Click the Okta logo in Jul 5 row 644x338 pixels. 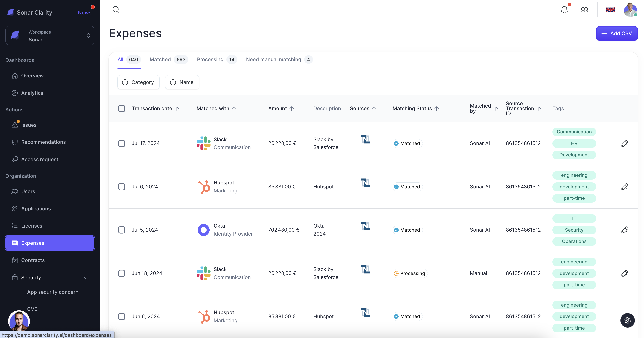pyautogui.click(x=203, y=230)
